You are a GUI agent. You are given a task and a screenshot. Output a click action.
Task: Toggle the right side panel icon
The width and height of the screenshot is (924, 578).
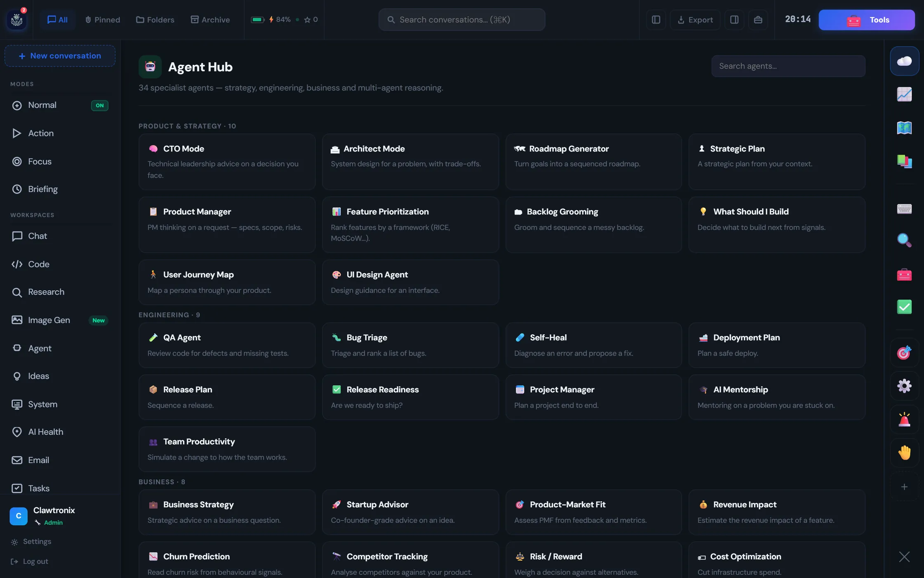(x=734, y=19)
